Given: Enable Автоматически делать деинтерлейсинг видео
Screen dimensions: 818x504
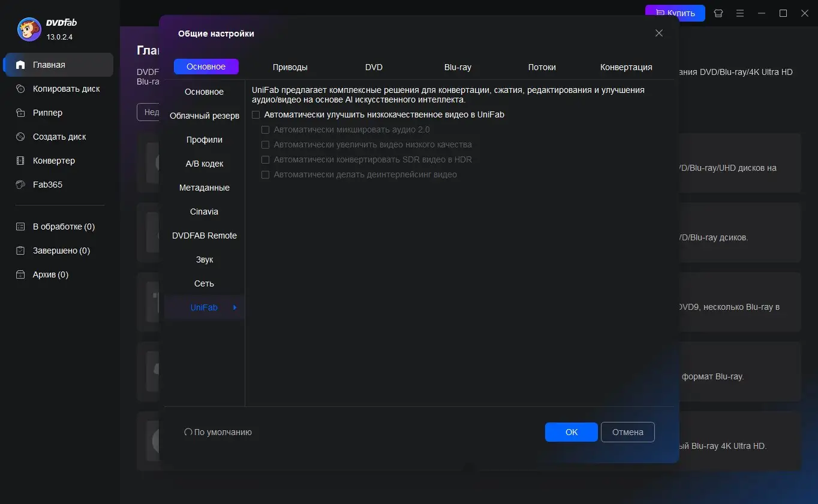Looking at the screenshot, I should tap(266, 174).
